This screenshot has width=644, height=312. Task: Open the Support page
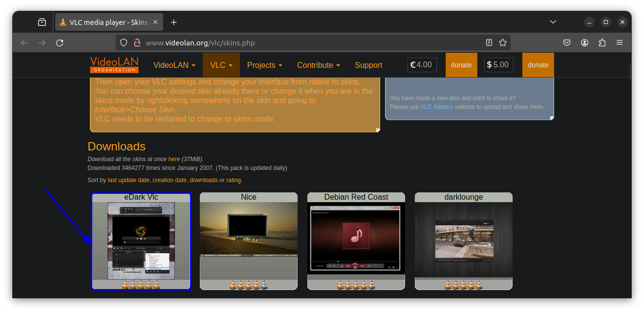click(x=368, y=65)
